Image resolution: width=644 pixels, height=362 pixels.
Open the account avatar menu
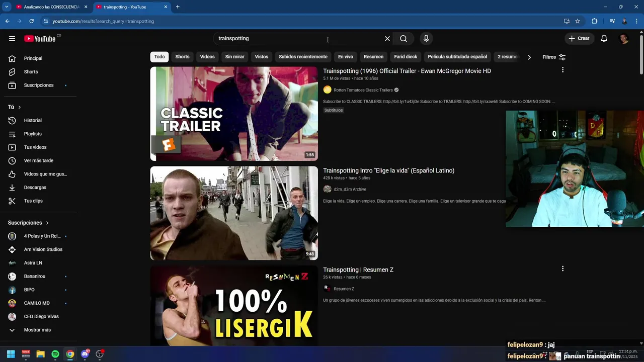[624, 39]
